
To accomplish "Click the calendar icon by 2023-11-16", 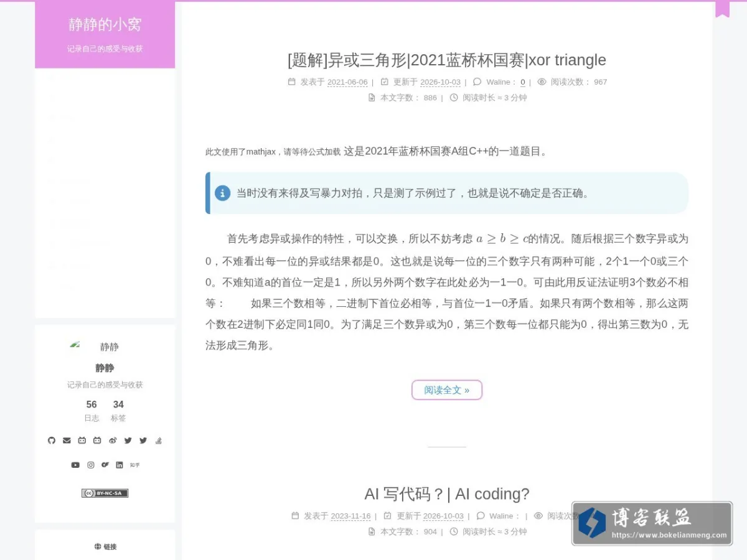I will pyautogui.click(x=295, y=516).
